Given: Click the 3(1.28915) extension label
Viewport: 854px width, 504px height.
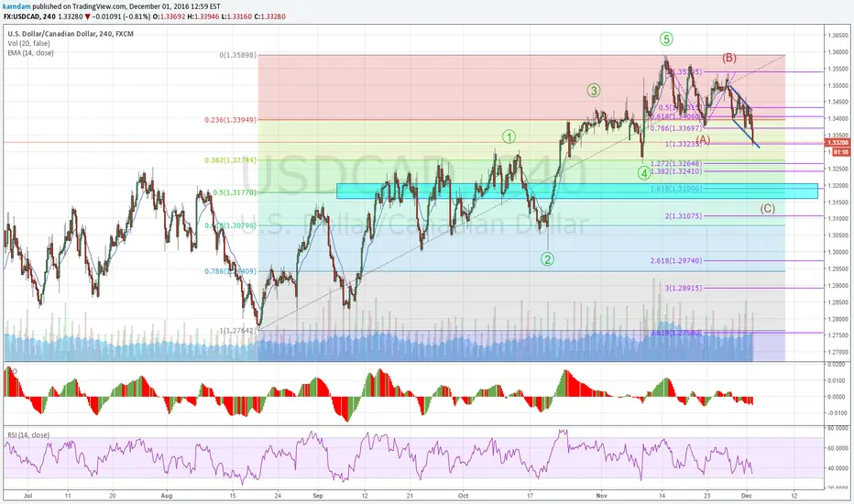Looking at the screenshot, I should 684,288.
